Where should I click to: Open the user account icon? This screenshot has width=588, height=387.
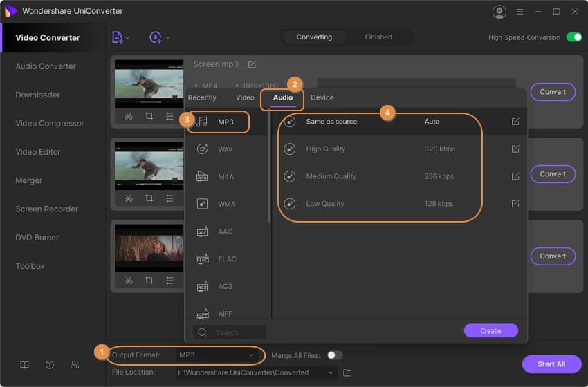click(499, 12)
